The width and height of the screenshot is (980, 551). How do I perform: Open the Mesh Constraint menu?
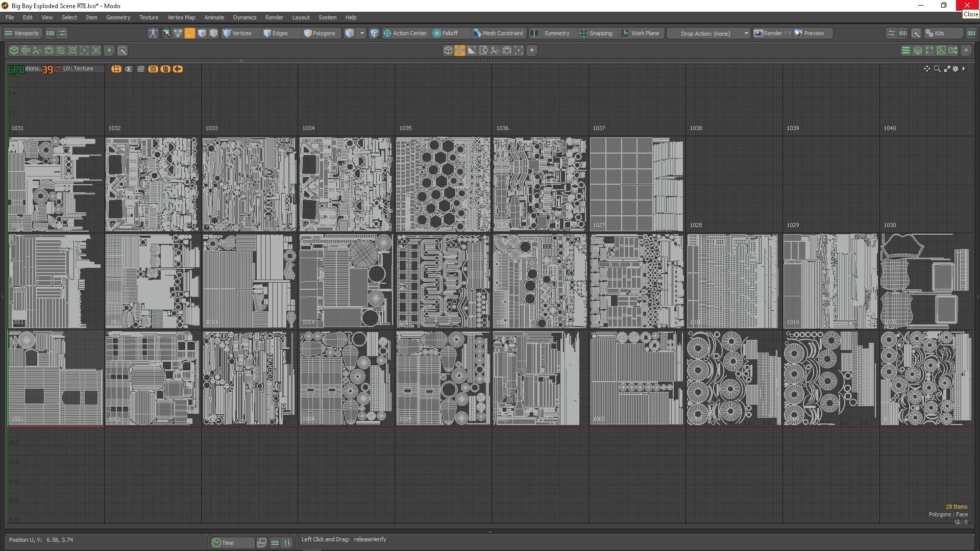[498, 33]
